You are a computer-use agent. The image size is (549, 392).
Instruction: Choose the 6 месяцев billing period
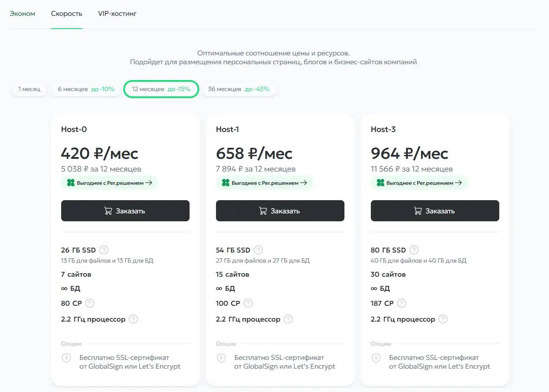coord(86,89)
